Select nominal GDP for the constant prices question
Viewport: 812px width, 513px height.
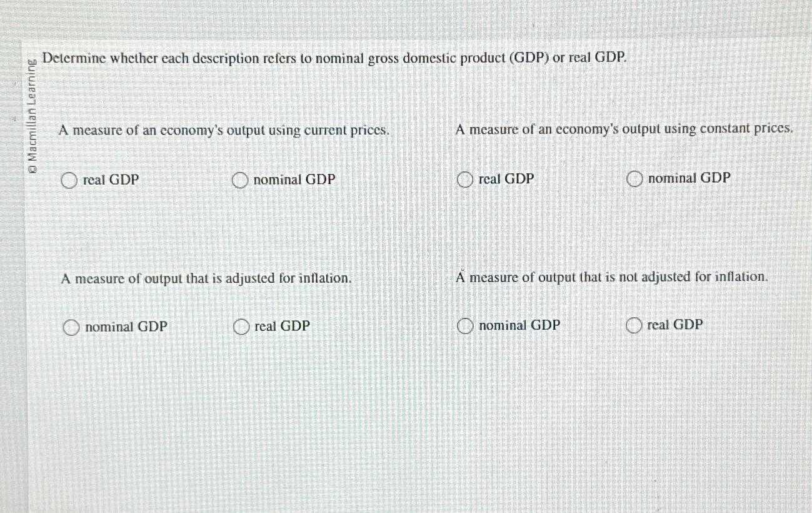[636, 180]
